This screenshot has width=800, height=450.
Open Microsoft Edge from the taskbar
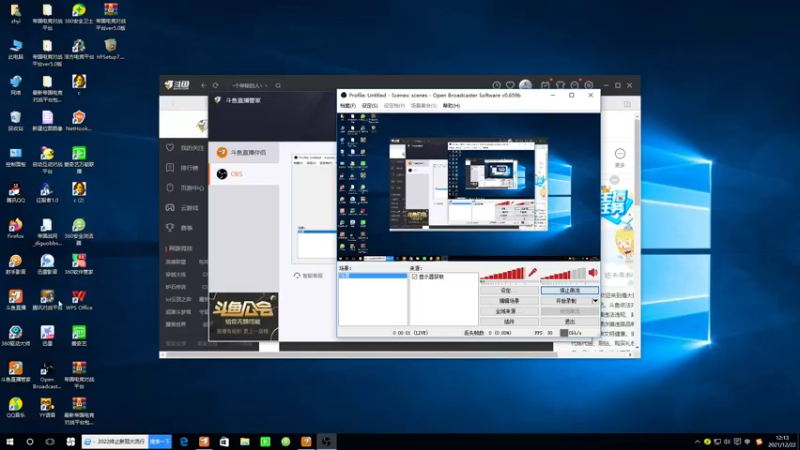pyautogui.click(x=184, y=442)
